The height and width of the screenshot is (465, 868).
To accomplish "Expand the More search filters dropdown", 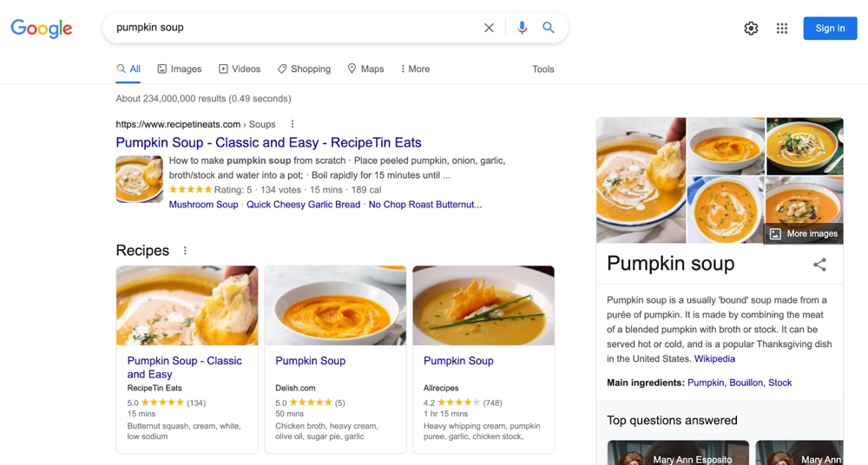I will click(x=415, y=69).
